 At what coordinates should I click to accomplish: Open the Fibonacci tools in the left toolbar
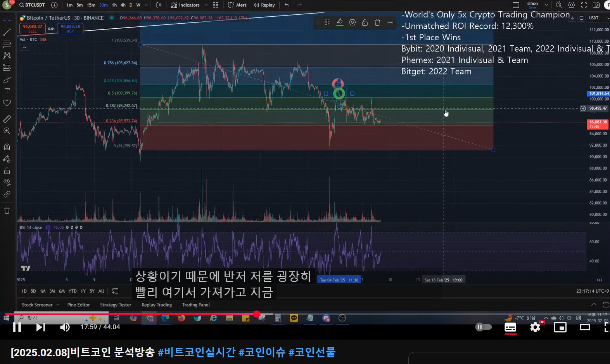coord(7,44)
